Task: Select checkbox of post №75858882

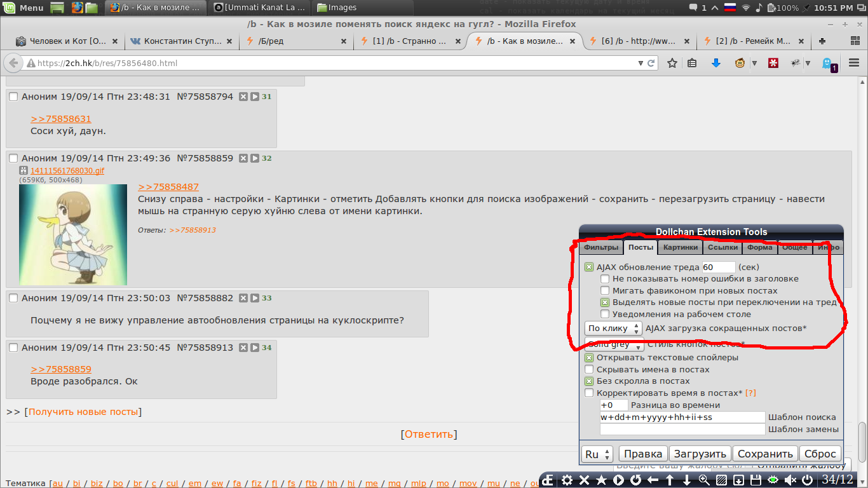Action: coord(13,298)
